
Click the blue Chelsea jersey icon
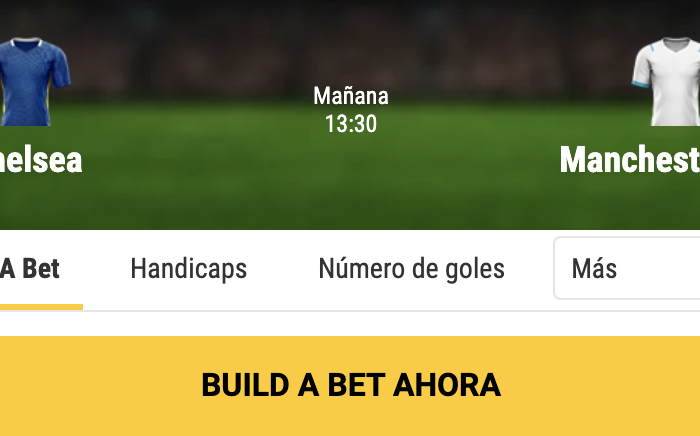(x=34, y=82)
